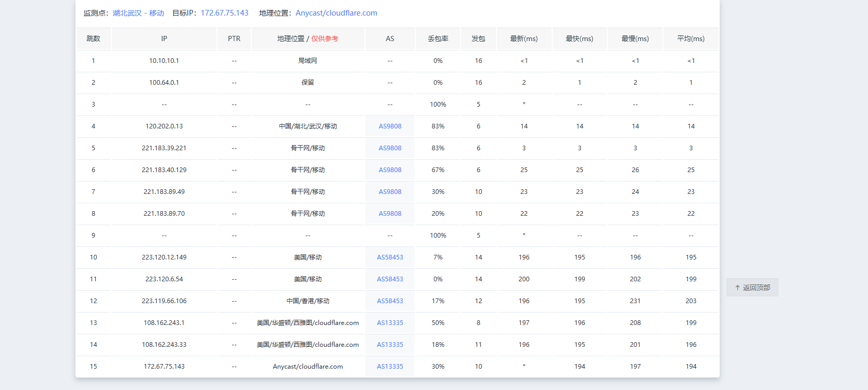Open AS13335 link for 108.162.243.33
Viewport: 868px width, 390px height.
[x=390, y=345]
